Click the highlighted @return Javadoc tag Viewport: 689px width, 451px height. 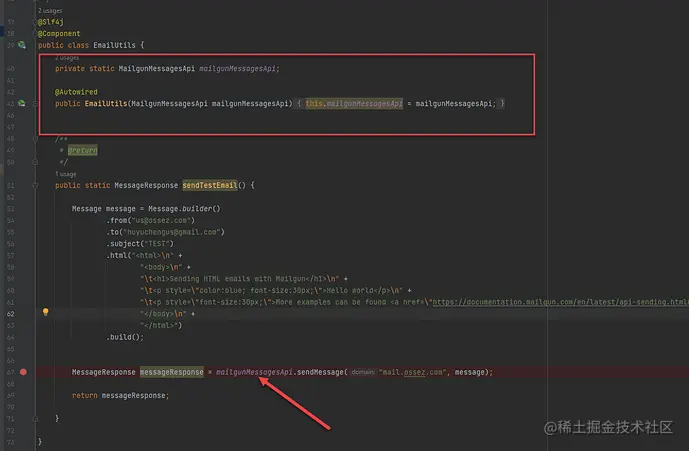pos(83,150)
